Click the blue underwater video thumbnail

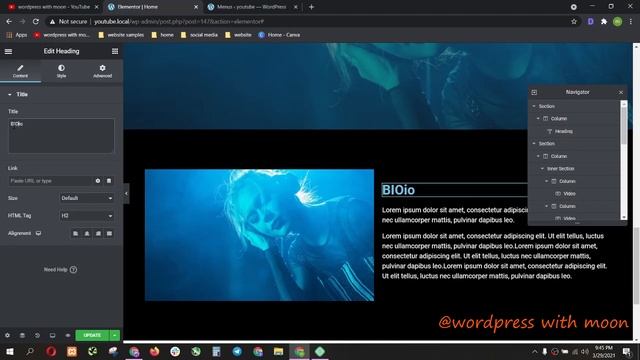[259, 235]
